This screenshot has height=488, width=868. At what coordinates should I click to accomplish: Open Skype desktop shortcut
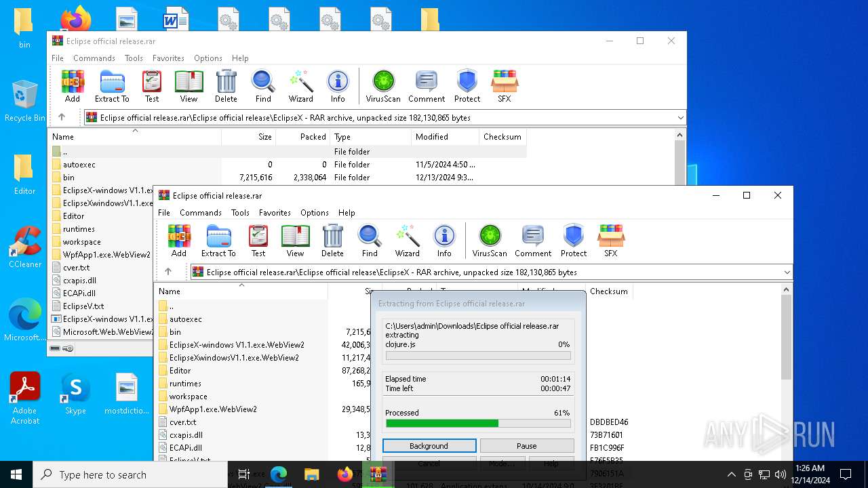(x=75, y=394)
